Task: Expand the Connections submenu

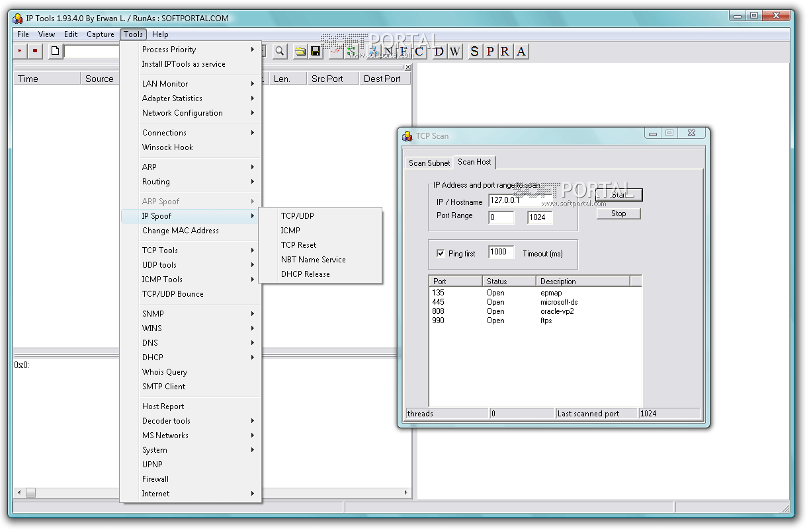Action: click(191, 133)
